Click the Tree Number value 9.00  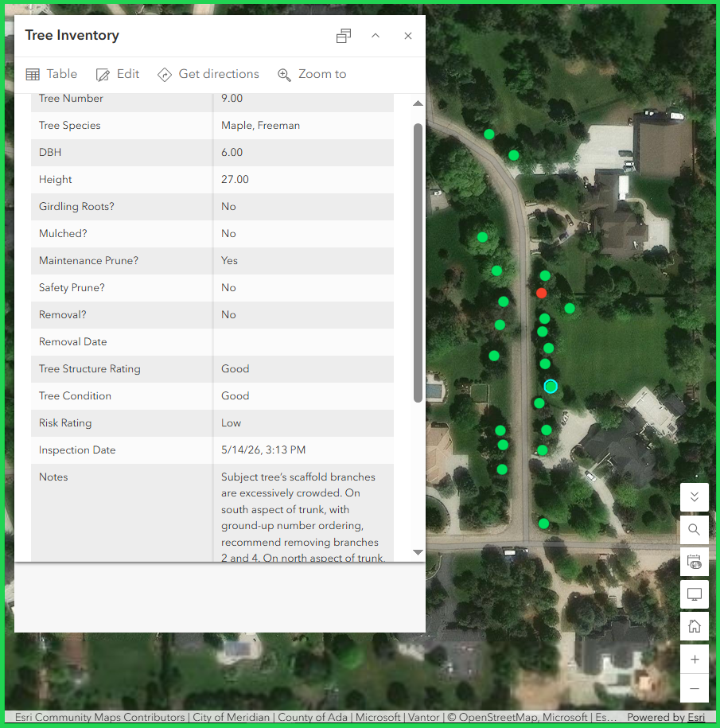point(232,99)
